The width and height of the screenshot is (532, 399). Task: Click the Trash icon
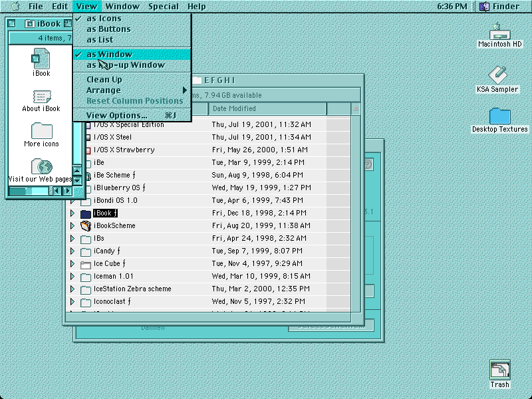tap(499, 370)
